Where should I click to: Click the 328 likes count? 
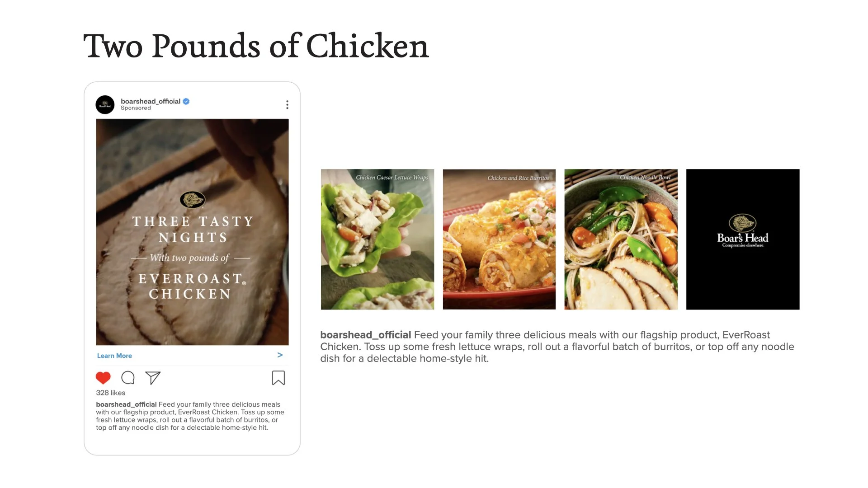point(110,393)
